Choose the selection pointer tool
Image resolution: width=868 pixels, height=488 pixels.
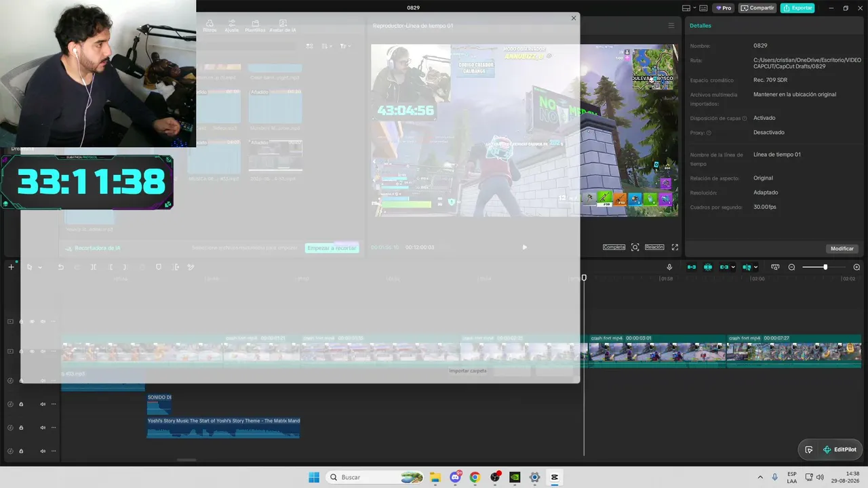coord(29,267)
